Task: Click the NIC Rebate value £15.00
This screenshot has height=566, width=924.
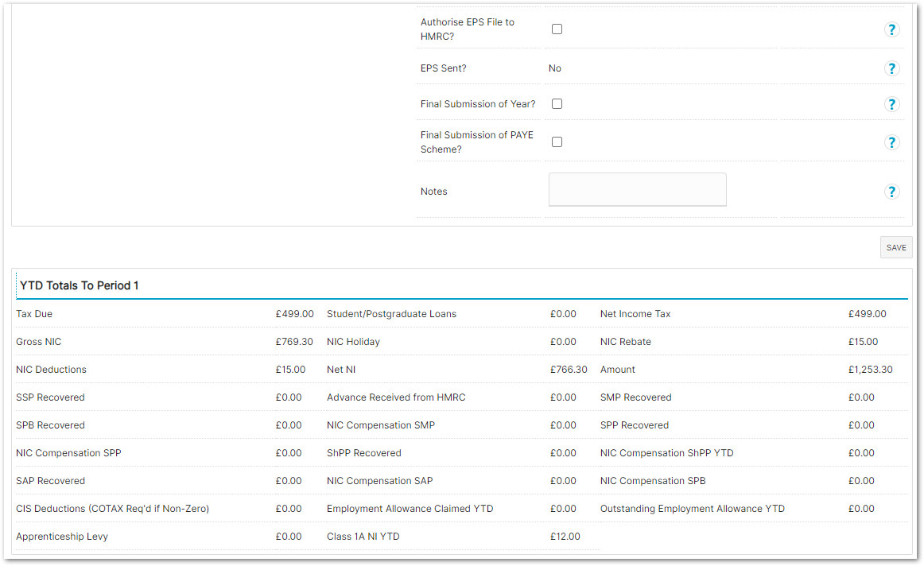Action: click(x=863, y=342)
